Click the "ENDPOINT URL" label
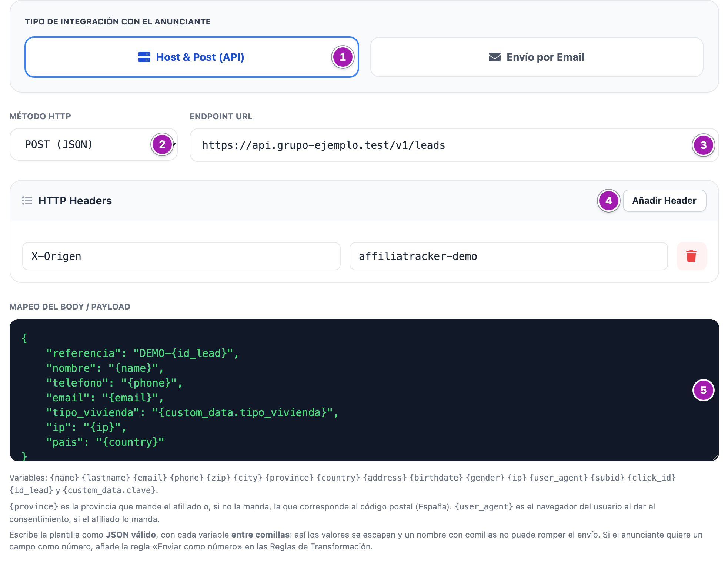The height and width of the screenshot is (562, 728). click(221, 116)
